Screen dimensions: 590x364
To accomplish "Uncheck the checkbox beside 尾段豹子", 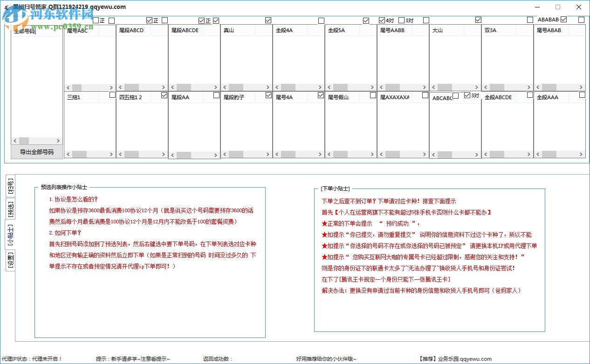I will [268, 94].
